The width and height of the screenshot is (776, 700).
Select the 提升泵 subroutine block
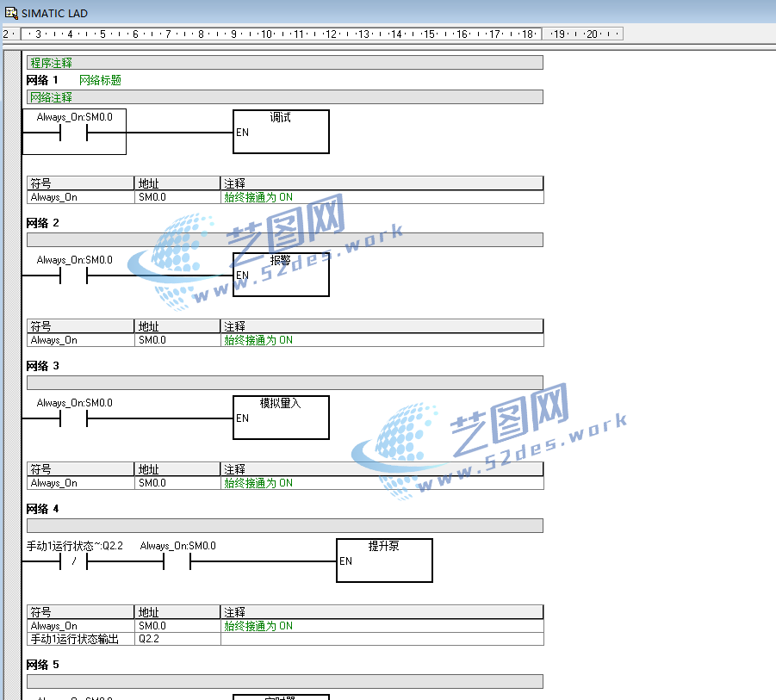tap(384, 561)
